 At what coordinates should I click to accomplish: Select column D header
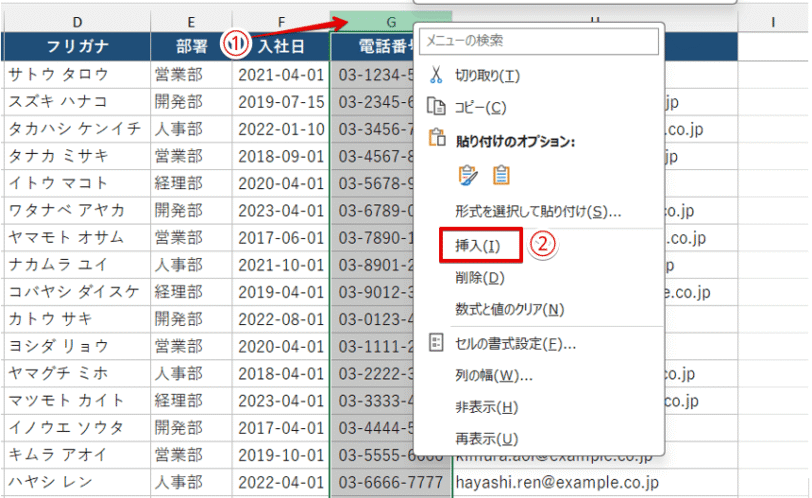[x=77, y=22]
